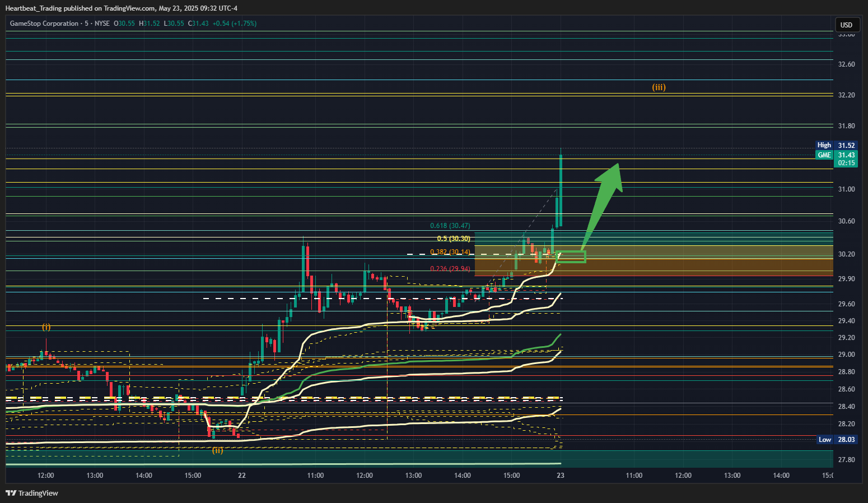Open the USD currency selector

(846, 25)
